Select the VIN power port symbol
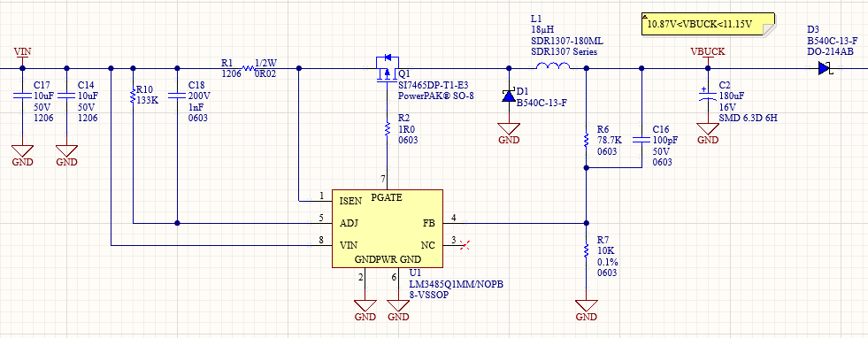 (22, 56)
